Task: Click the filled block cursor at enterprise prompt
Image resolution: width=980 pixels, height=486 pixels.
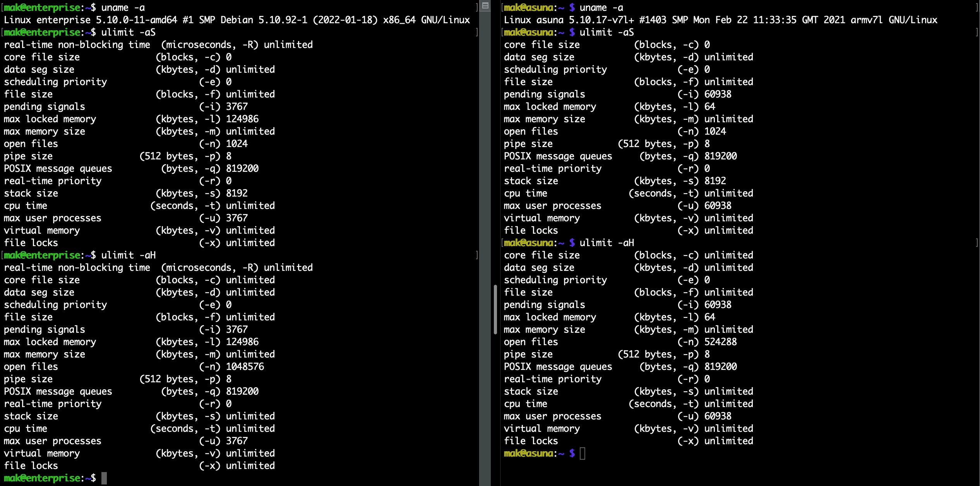Action: tap(104, 478)
